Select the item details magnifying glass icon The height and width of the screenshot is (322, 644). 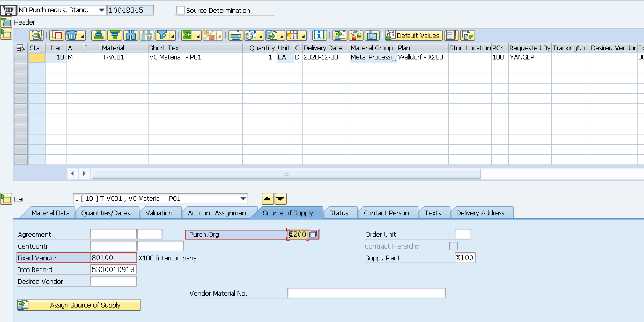pos(37,35)
